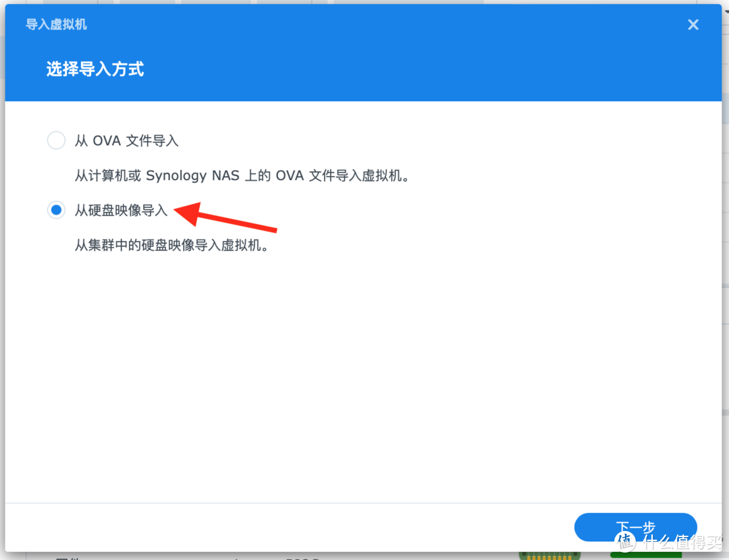Click the 选择导入方式 heading
This screenshot has width=729, height=560.
94,69
